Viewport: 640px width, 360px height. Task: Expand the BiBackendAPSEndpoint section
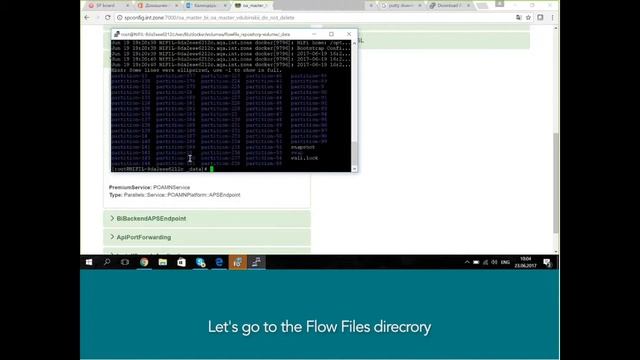click(x=207, y=219)
